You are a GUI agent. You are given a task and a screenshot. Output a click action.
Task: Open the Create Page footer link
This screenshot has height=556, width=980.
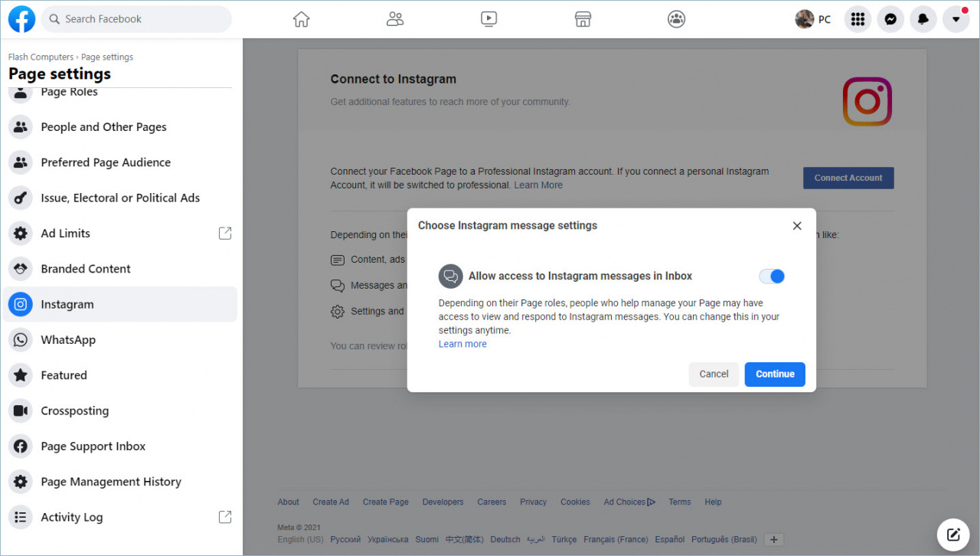click(386, 502)
